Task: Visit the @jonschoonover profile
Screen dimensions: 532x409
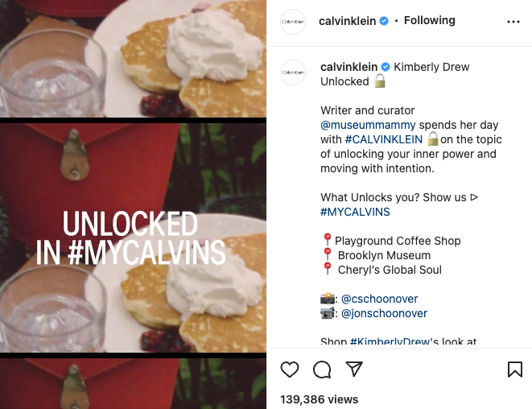Action: (x=384, y=313)
